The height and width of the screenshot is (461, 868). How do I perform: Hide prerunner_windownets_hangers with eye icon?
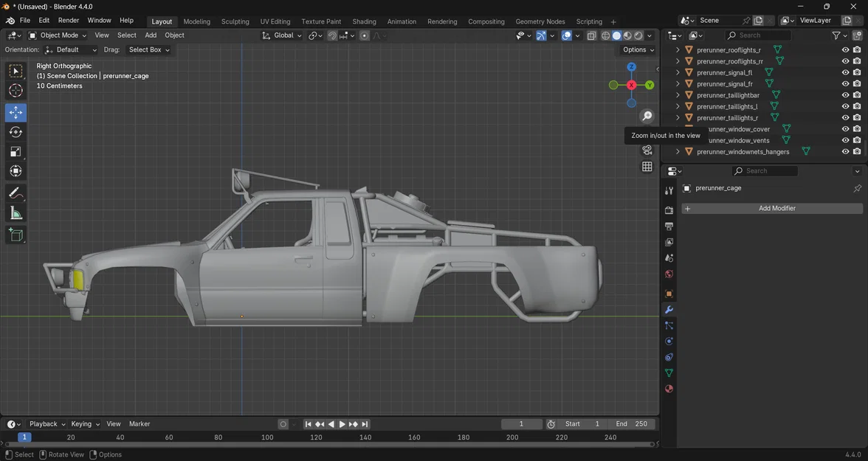point(845,152)
